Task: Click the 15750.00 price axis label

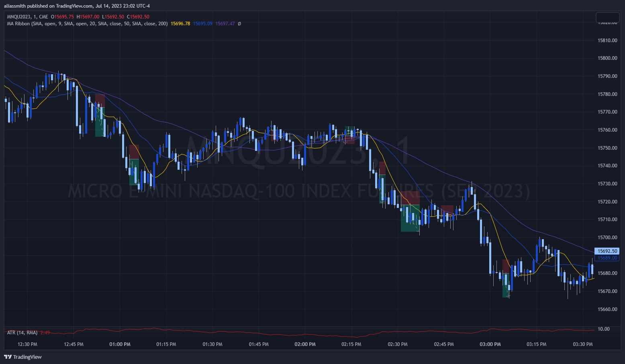Action: (x=607, y=148)
